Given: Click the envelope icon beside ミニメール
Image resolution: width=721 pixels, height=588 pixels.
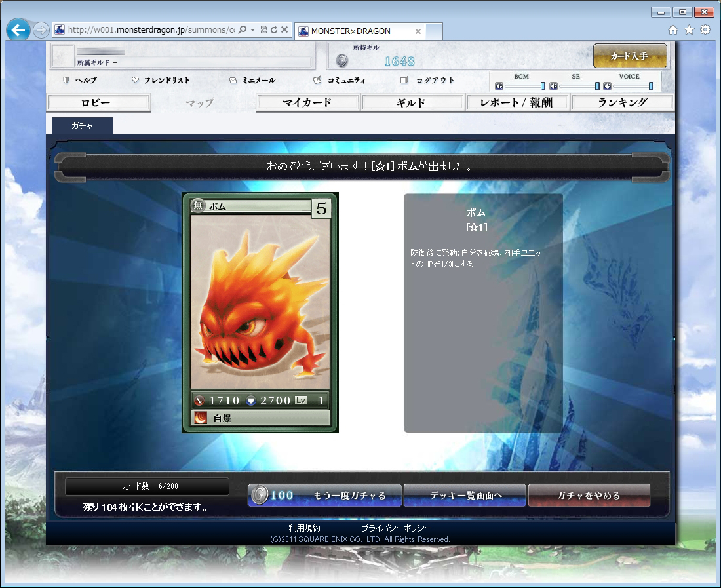Looking at the screenshot, I should (233, 80).
